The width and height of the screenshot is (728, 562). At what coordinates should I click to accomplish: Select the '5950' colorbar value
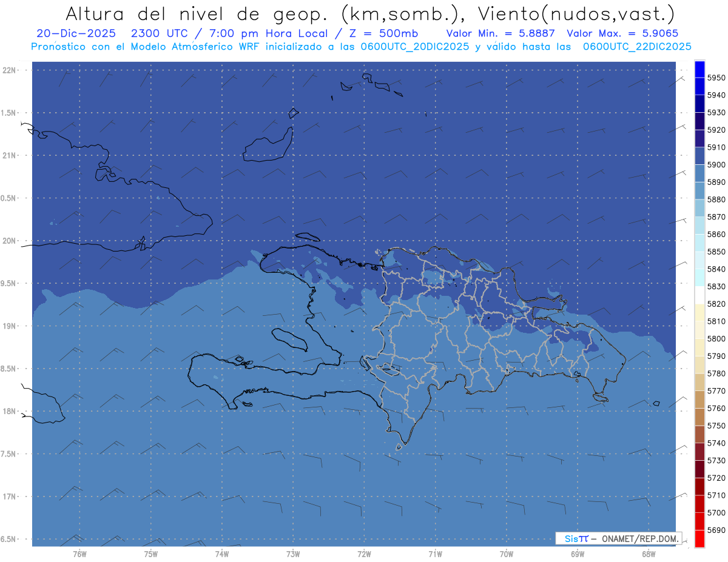click(x=716, y=78)
